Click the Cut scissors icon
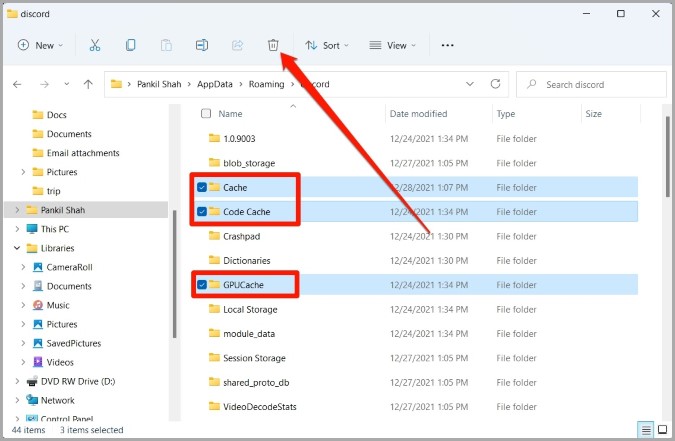 95,45
